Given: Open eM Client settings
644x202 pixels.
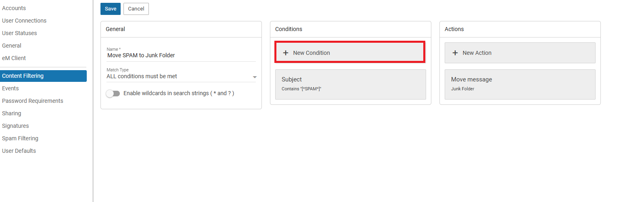Looking at the screenshot, I should click(x=14, y=58).
